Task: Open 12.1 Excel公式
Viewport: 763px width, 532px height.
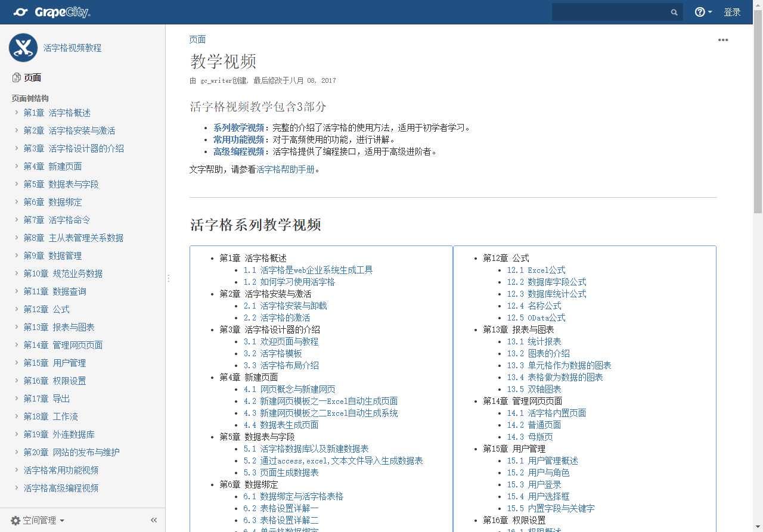Action: (x=536, y=270)
